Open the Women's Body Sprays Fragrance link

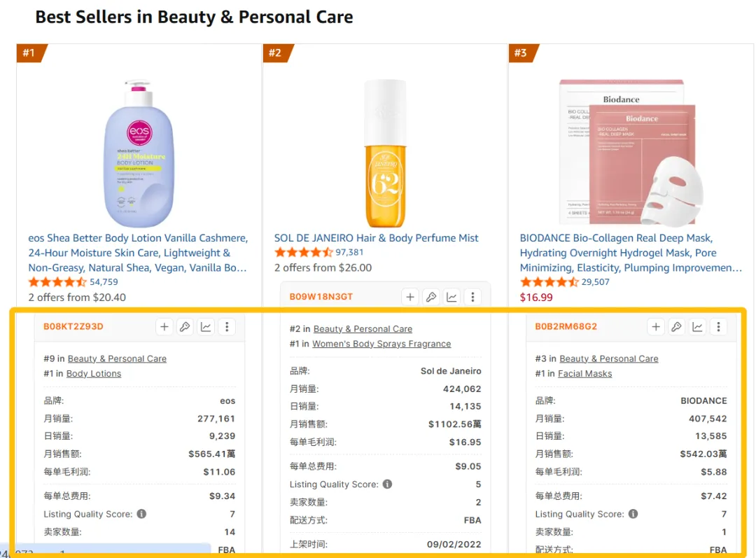tap(381, 344)
